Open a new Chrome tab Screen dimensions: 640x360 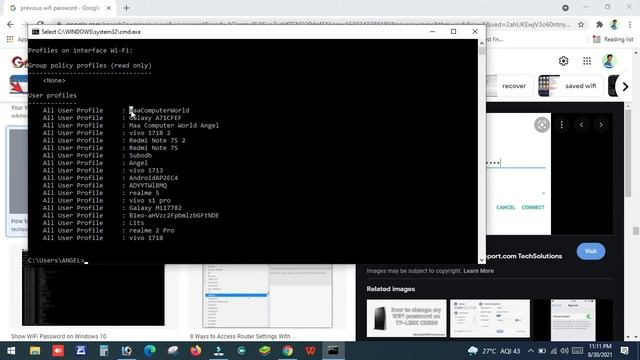tap(126, 8)
